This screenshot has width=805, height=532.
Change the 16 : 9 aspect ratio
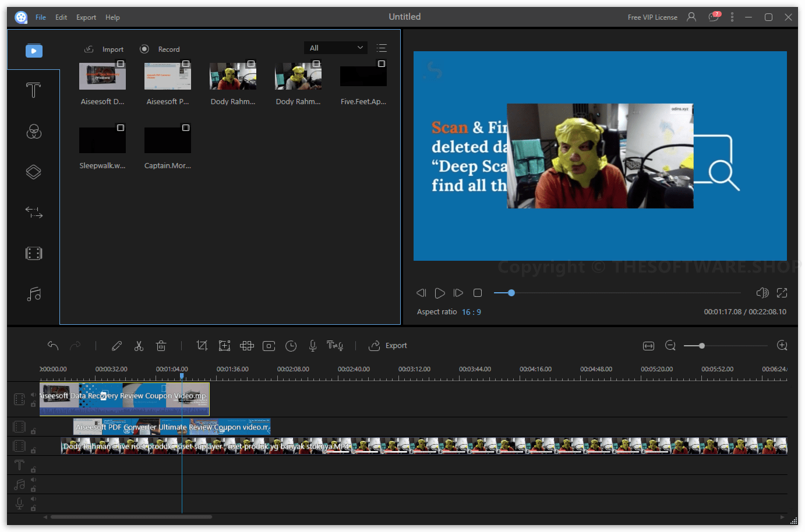pyautogui.click(x=471, y=312)
